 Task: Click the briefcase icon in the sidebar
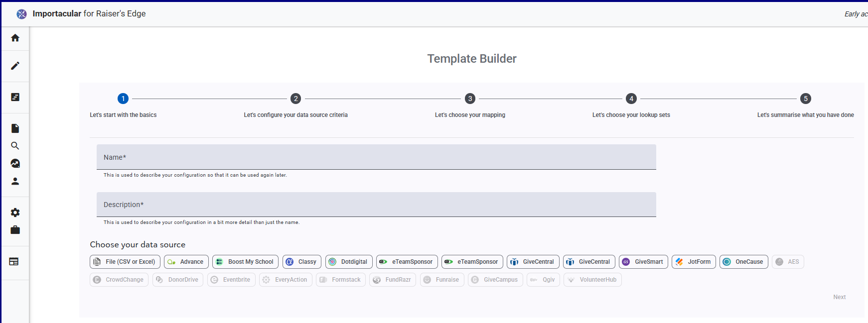[x=15, y=230]
